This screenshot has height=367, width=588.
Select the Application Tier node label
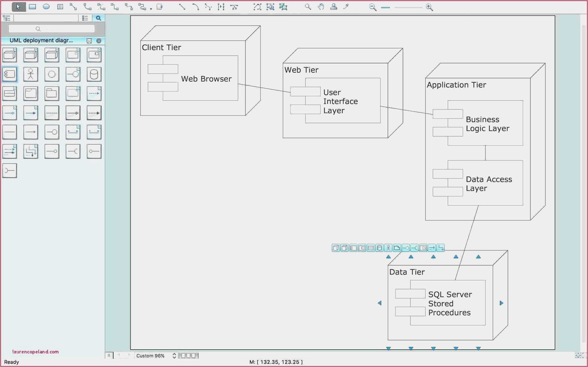(456, 85)
